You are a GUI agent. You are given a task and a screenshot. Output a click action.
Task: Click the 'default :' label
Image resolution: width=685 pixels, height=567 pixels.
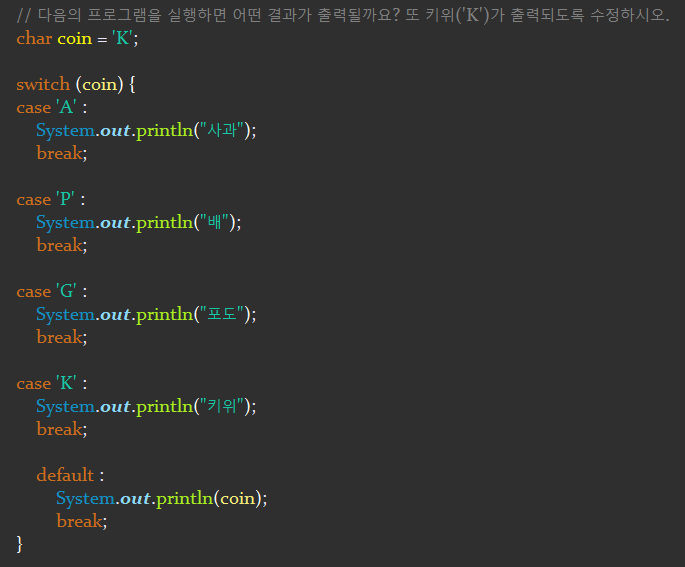coord(70,475)
